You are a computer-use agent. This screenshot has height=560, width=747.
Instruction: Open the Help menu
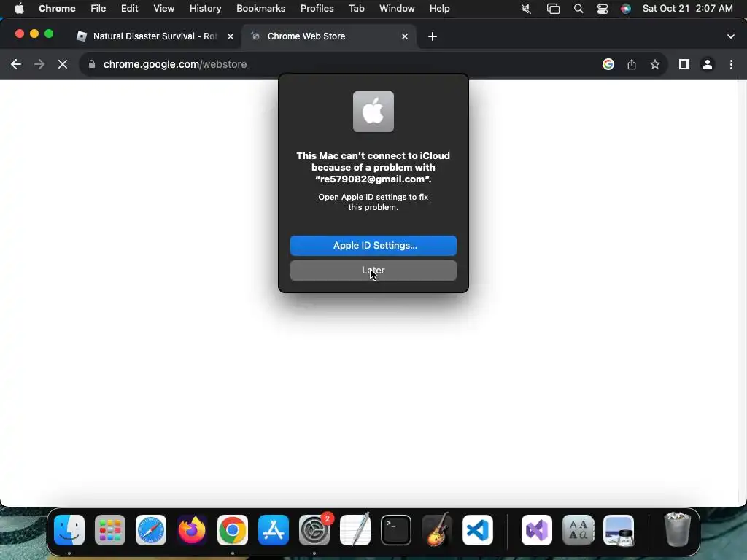(439, 9)
